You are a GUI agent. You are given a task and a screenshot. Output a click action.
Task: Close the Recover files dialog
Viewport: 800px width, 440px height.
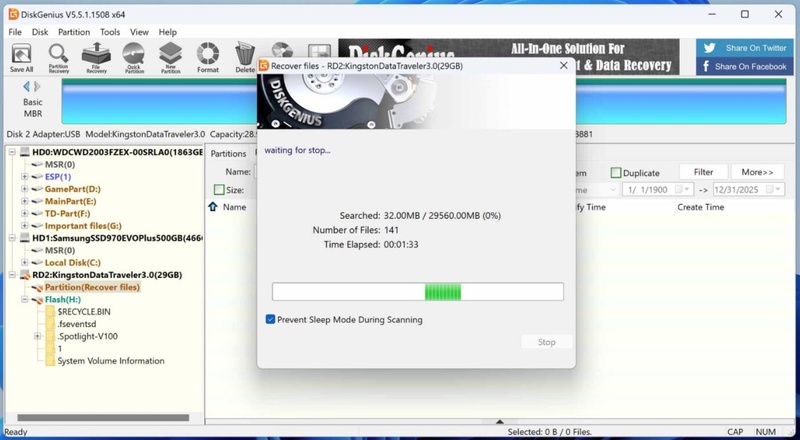[563, 65]
